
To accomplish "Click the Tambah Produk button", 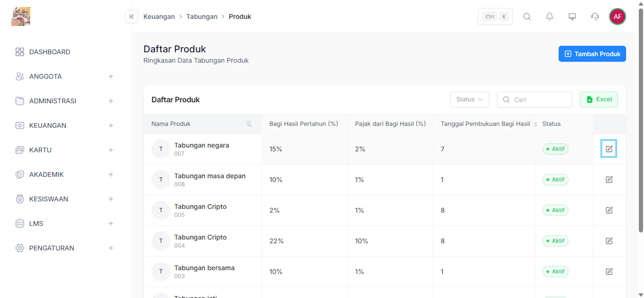I will point(592,54).
